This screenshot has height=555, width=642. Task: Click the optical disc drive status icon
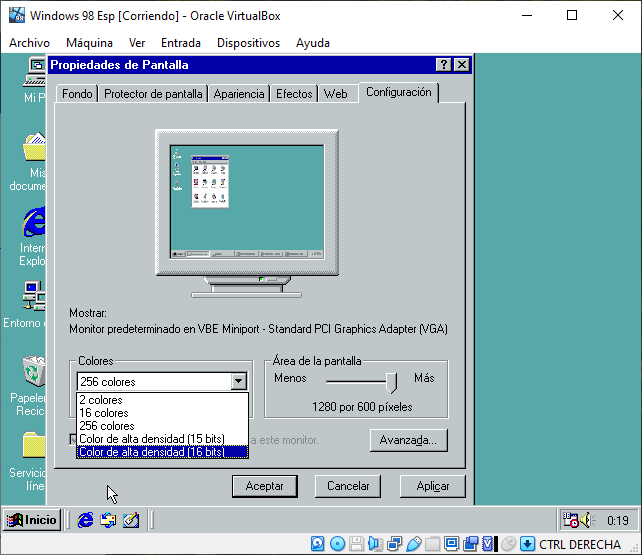point(337,544)
